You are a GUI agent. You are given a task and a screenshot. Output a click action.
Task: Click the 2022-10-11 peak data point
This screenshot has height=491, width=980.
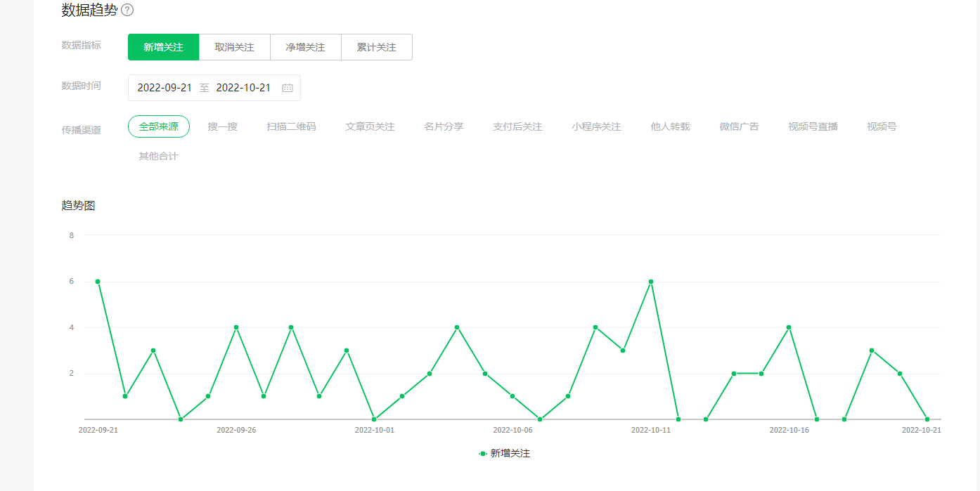coord(651,282)
